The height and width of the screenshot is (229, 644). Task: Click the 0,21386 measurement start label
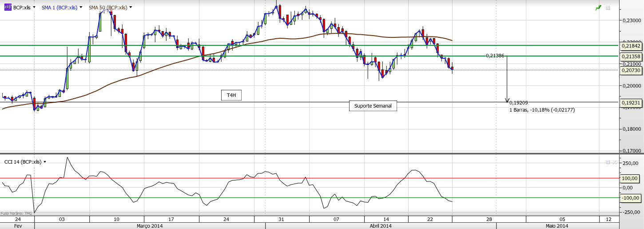coord(495,56)
